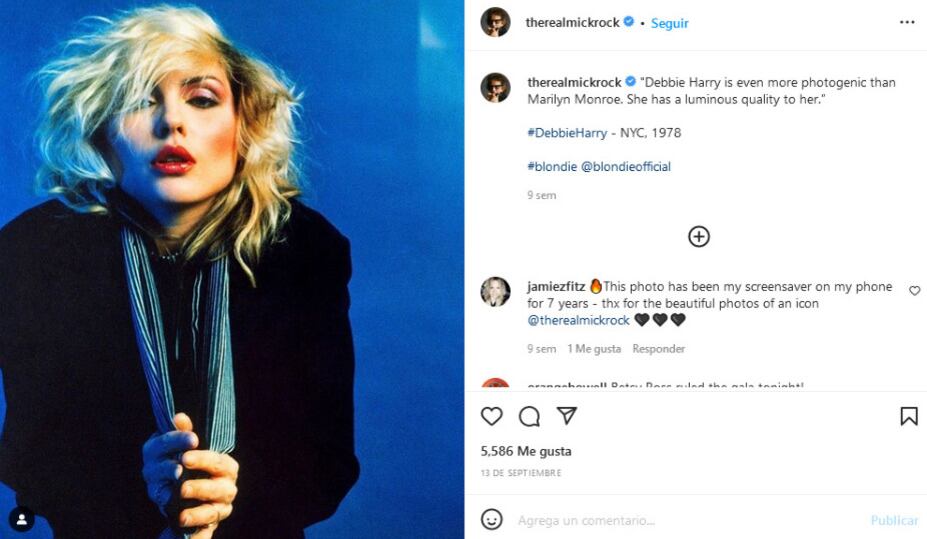Save post with bookmark icon
The width and height of the screenshot is (927, 539).
click(908, 416)
